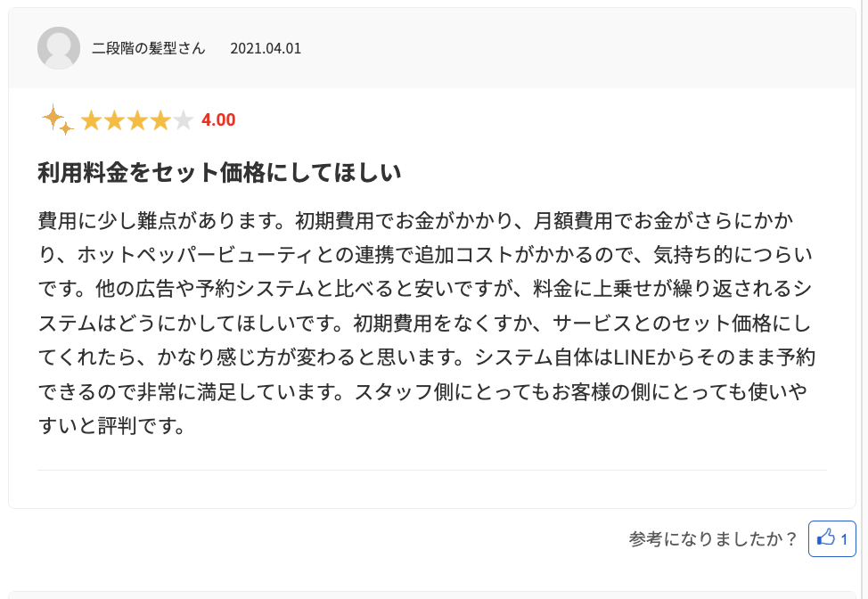868x599 pixels.
Task: Open reviewer name 二段階の髪型さん
Action: (149, 48)
